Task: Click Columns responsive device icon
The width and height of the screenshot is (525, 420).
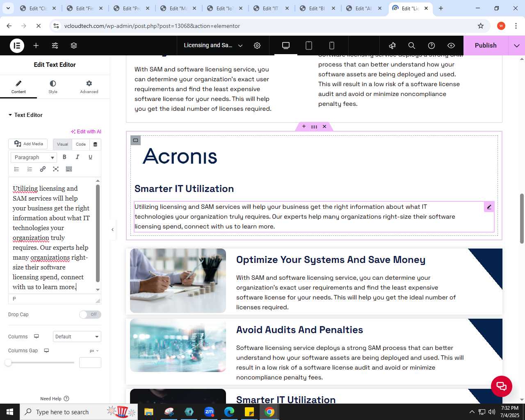Action: tap(37, 336)
